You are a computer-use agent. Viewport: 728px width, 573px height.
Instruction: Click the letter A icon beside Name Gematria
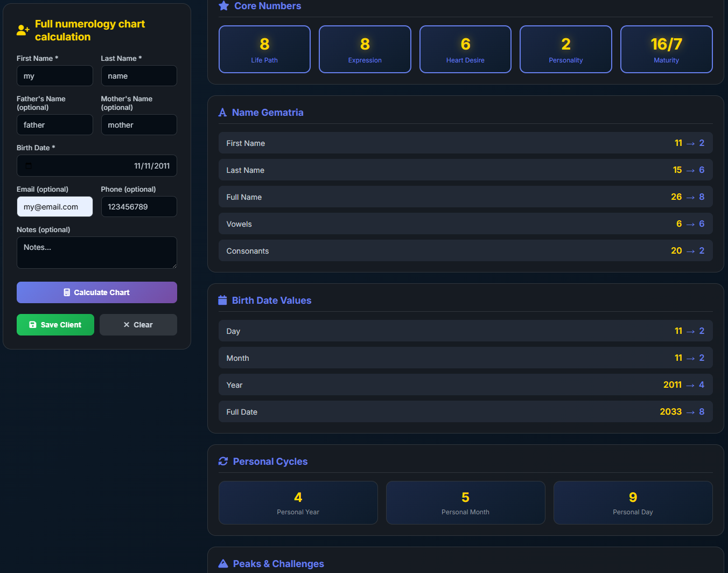click(222, 113)
